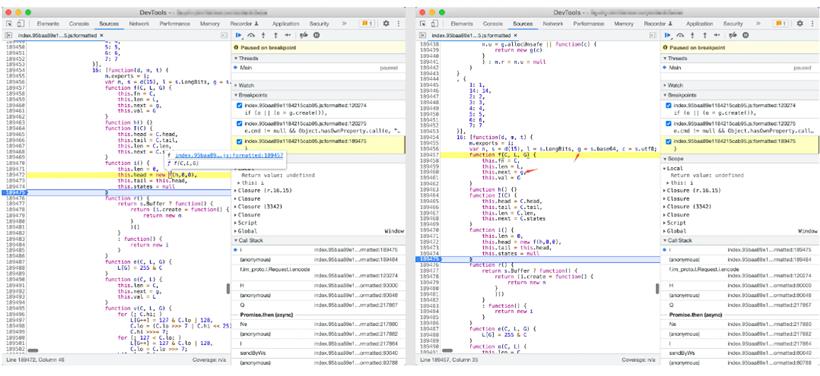Open Settings gear in left DevTools window

click(386, 24)
